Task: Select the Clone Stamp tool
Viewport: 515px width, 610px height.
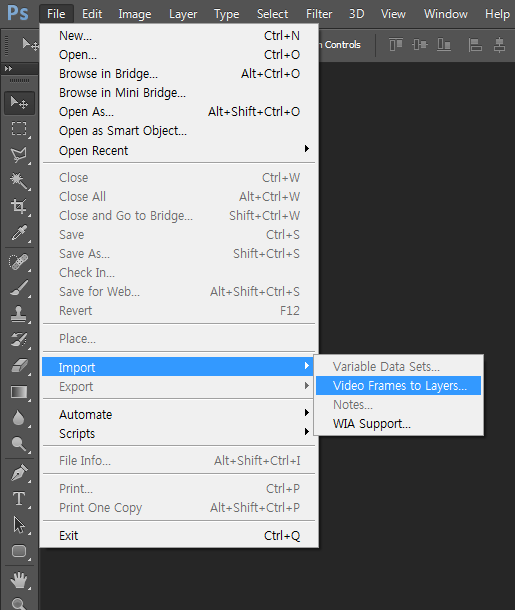Action: pos(19,314)
